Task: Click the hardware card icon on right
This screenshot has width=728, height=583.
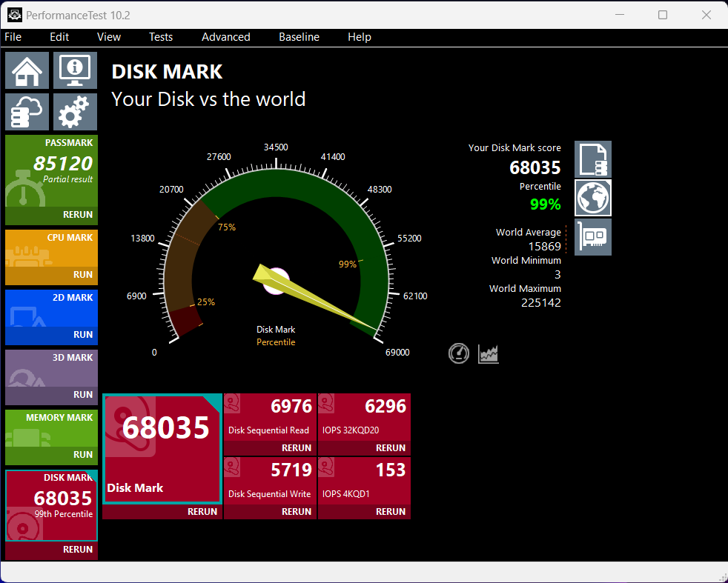Action: coord(593,236)
